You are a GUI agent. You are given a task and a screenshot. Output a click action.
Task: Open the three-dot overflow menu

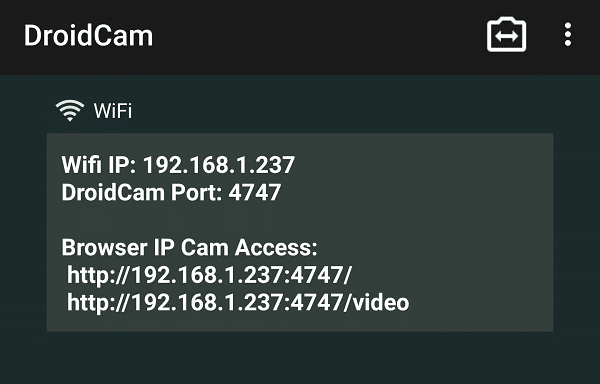(568, 34)
